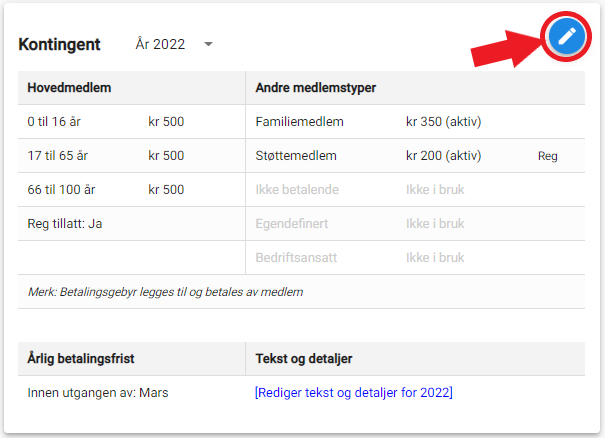The height and width of the screenshot is (438, 605).
Task: Click the 0 til 16 år row
Action: (x=132, y=122)
